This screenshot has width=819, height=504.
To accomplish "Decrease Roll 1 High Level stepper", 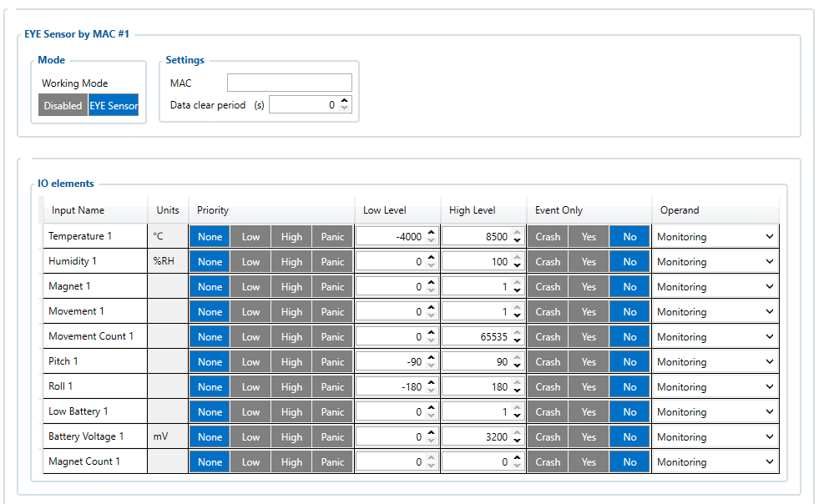I will (517, 391).
